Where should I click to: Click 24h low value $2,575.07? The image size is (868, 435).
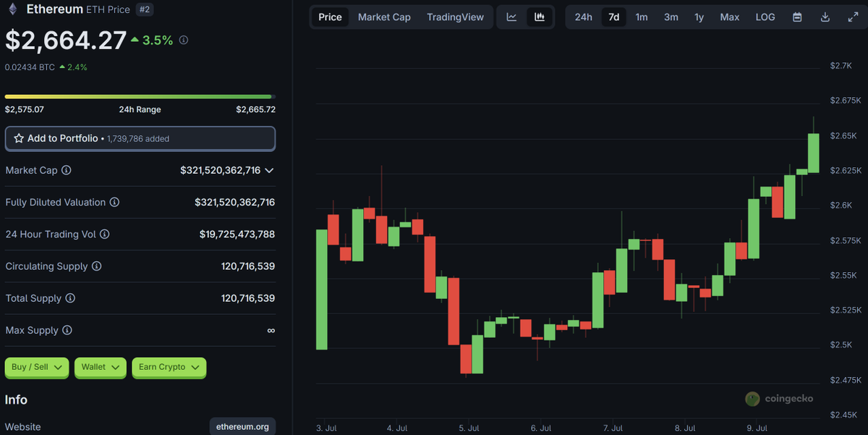point(25,109)
